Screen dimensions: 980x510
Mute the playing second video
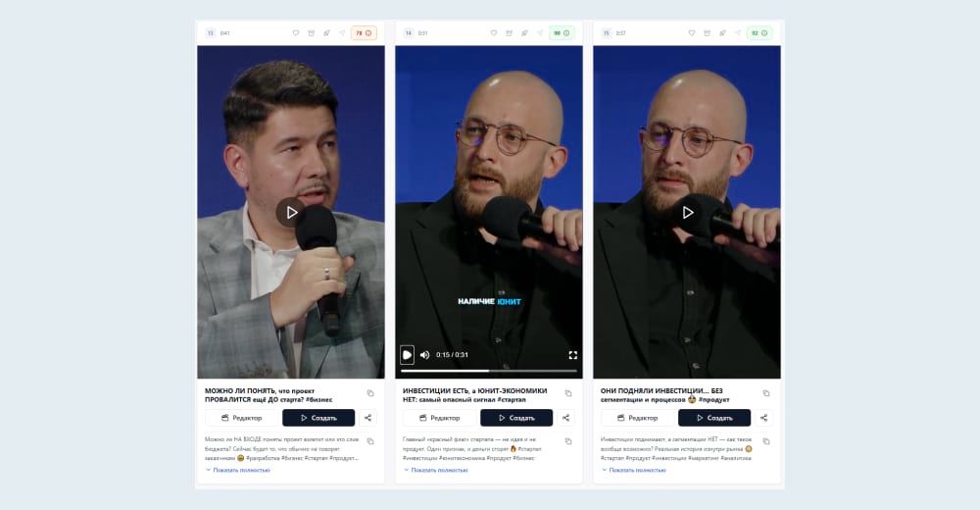point(425,355)
